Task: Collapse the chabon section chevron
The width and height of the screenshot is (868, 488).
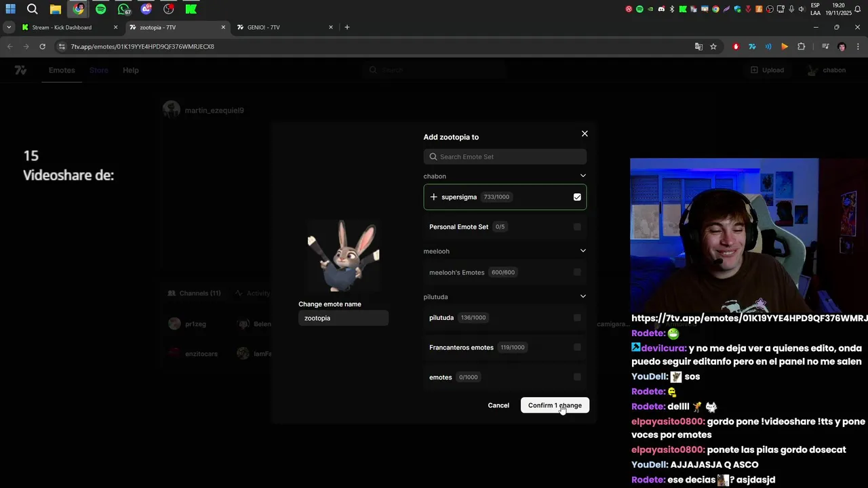Action: [583, 176]
